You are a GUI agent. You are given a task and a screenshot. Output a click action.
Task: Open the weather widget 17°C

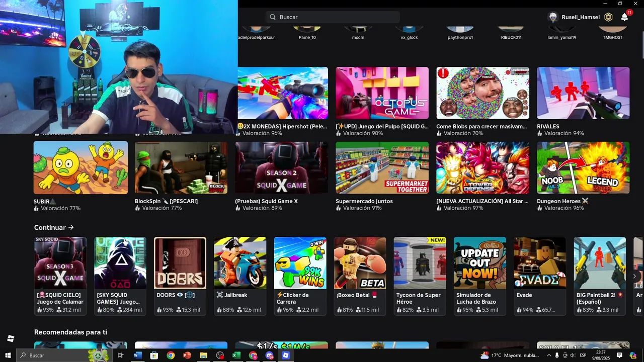click(x=510, y=355)
